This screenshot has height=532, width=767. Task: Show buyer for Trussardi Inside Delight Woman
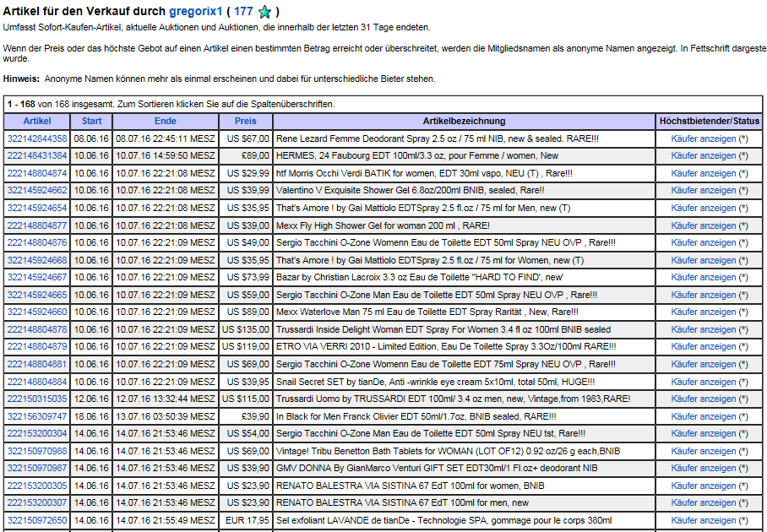704,330
